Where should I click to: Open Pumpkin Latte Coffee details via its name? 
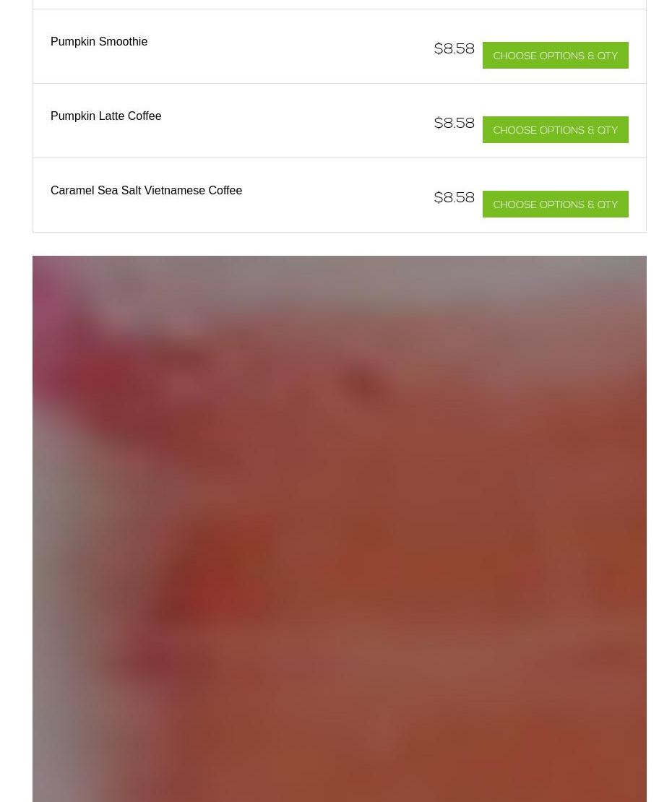point(106,116)
